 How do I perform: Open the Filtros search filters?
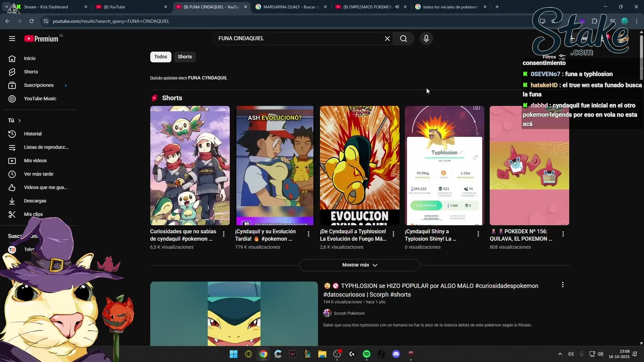click(554, 57)
